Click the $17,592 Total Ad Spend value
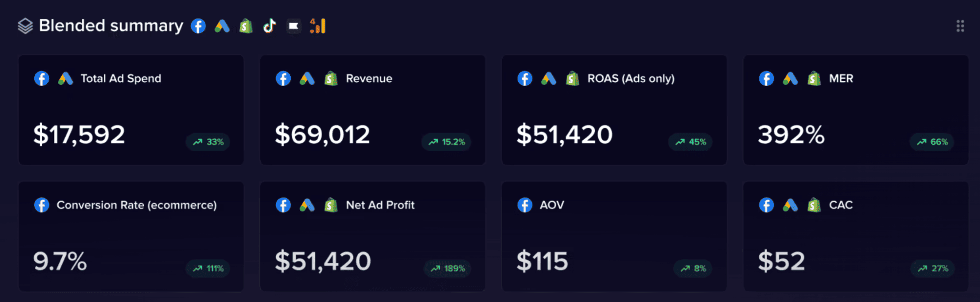 (x=79, y=135)
